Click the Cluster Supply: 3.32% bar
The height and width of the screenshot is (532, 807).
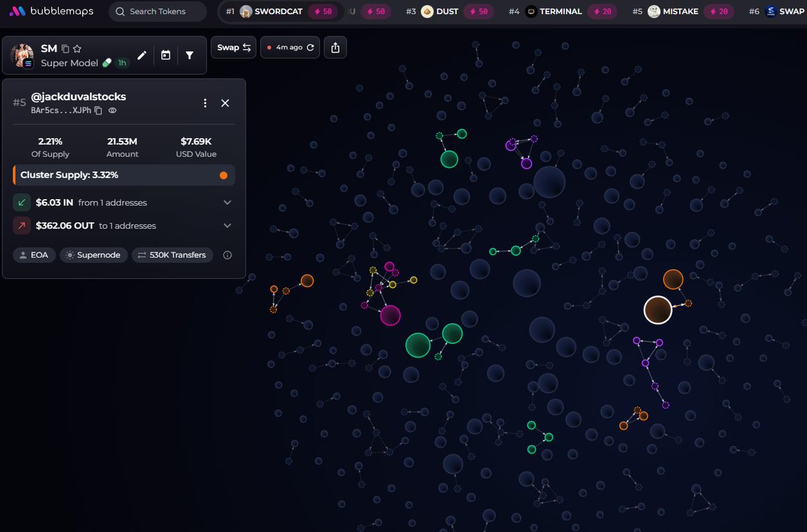pos(124,175)
